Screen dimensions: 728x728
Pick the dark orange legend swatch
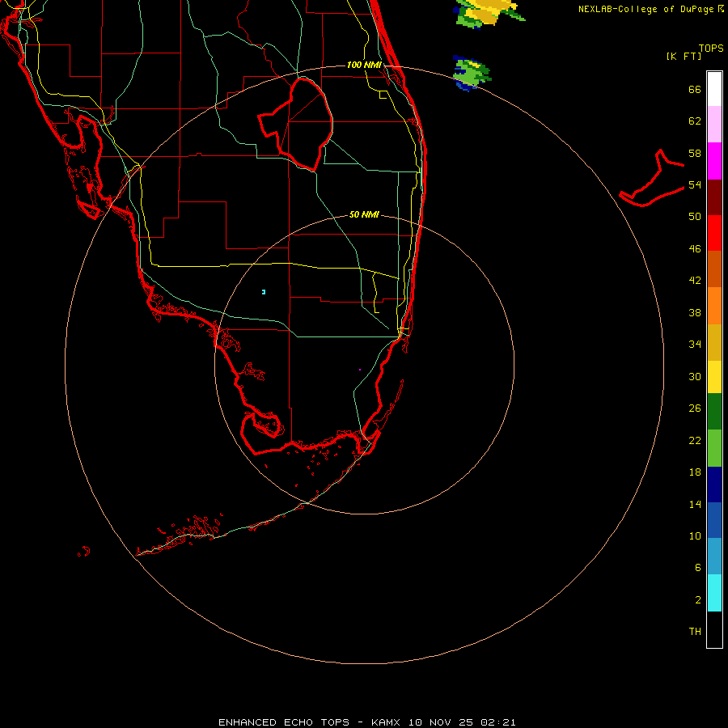click(714, 269)
